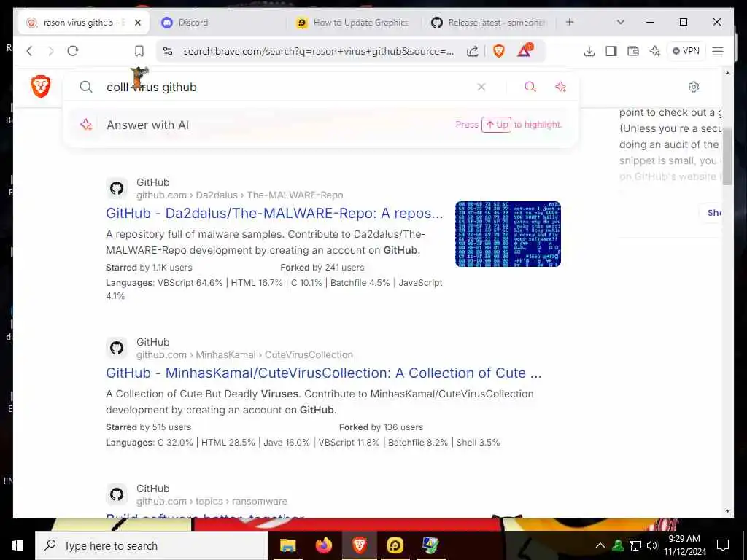
Task: Select the Answer with AI suggestion
Action: click(321, 125)
